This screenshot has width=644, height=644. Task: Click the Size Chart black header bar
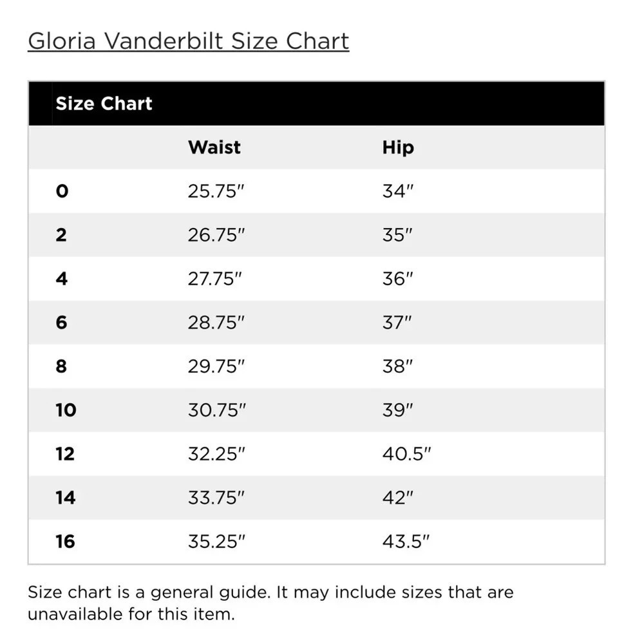click(x=316, y=104)
